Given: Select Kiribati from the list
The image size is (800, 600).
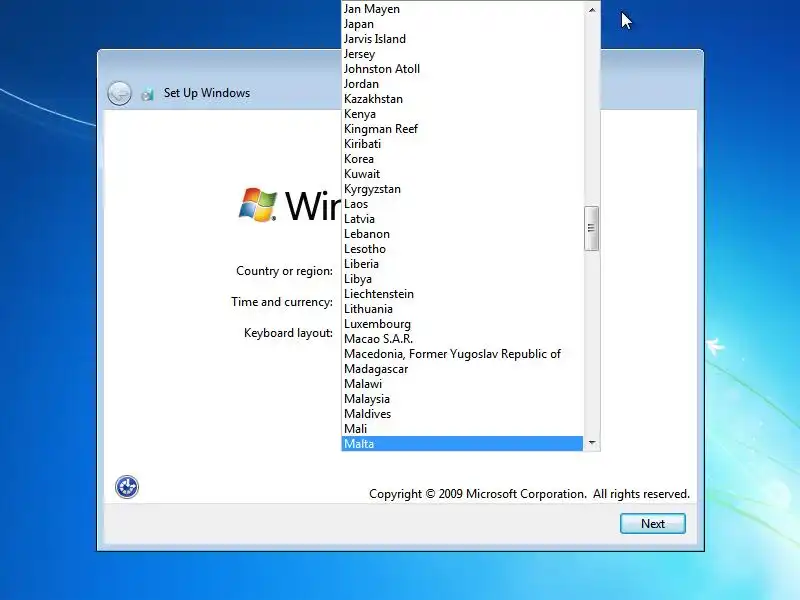Looking at the screenshot, I should (462, 144).
